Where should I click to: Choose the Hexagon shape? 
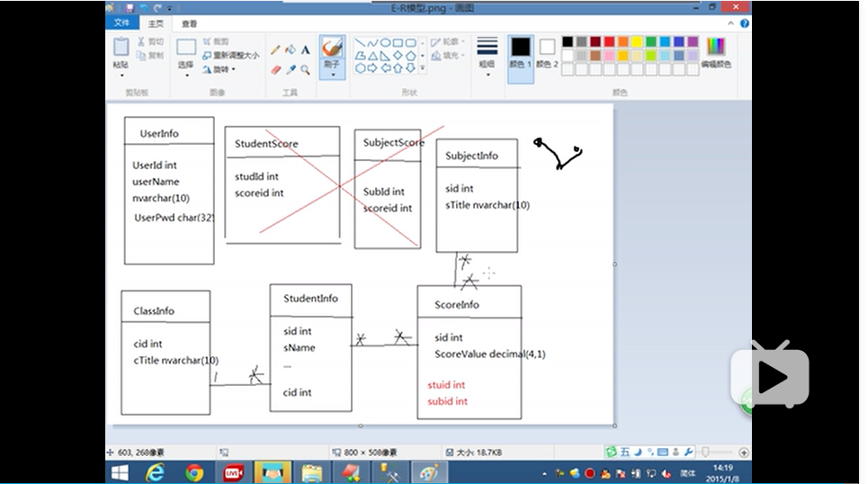pos(360,68)
